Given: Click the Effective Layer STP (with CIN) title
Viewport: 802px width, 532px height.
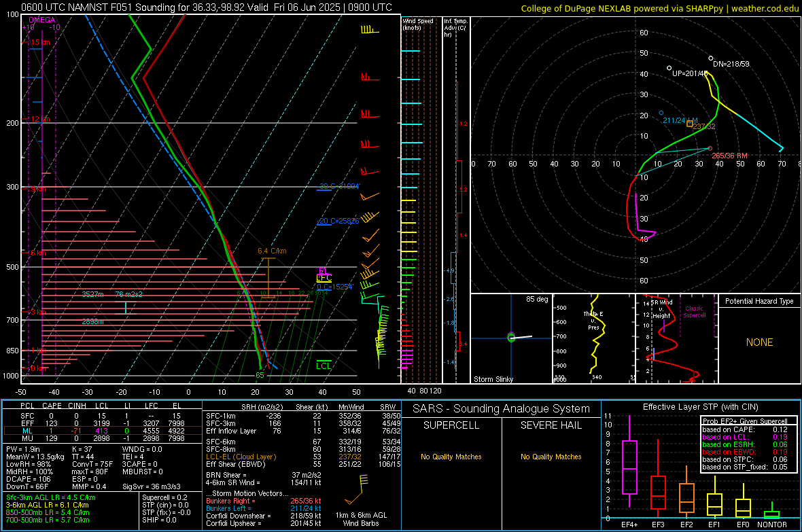Looking at the screenshot, I should pyautogui.click(x=700, y=407).
